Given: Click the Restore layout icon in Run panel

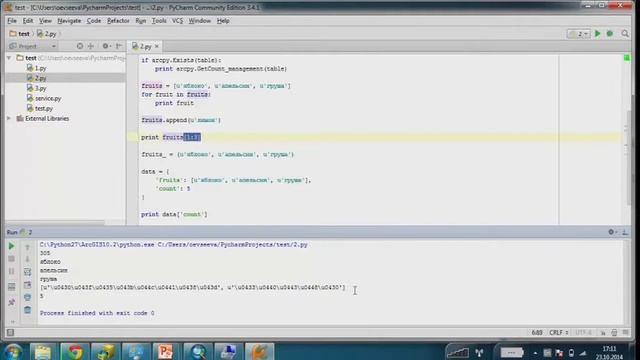Looking at the screenshot, I should pos(11,287).
